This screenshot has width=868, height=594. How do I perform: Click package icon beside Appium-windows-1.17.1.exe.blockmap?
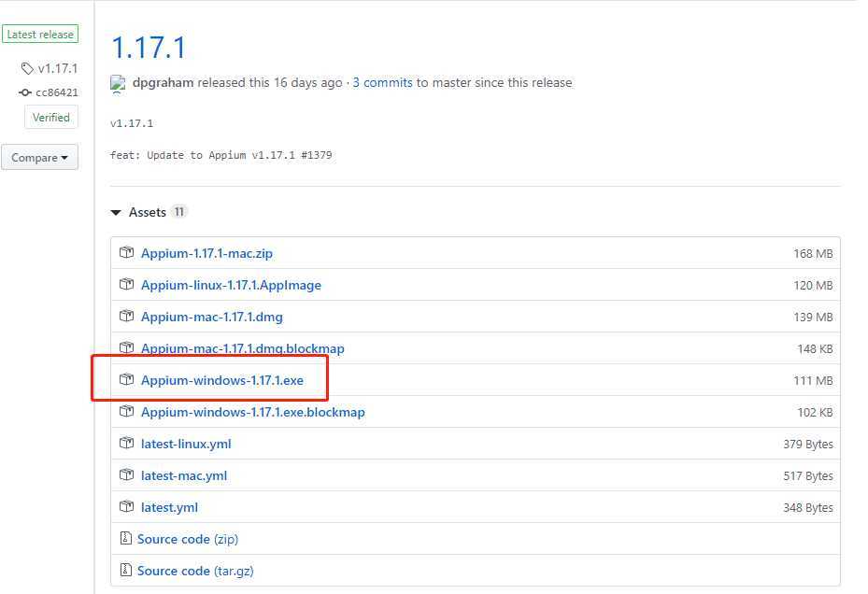pos(127,411)
